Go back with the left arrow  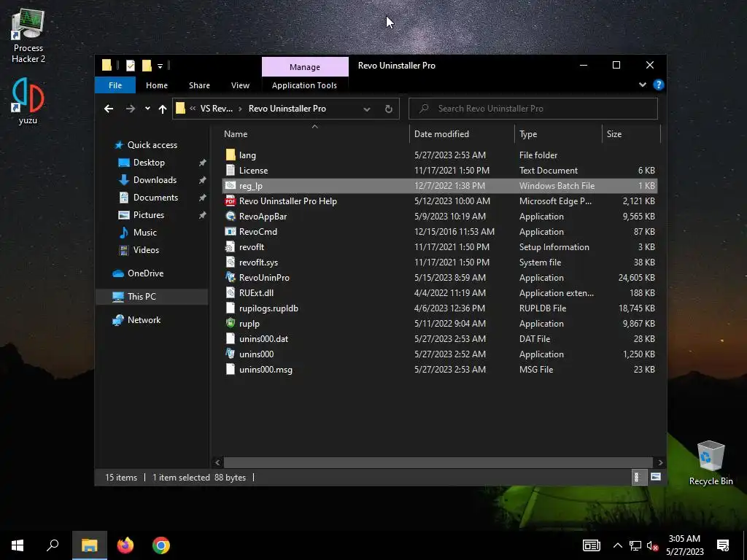pyautogui.click(x=109, y=109)
